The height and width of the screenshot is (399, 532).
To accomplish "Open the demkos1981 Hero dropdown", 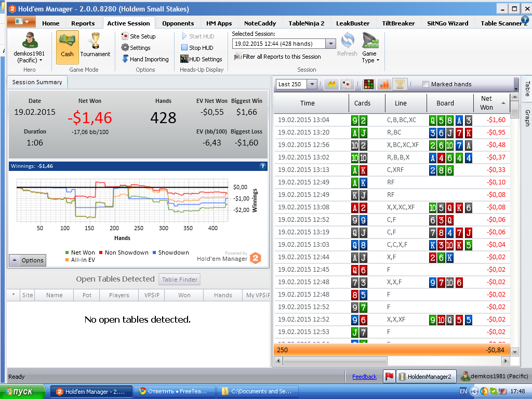I will coord(29,48).
